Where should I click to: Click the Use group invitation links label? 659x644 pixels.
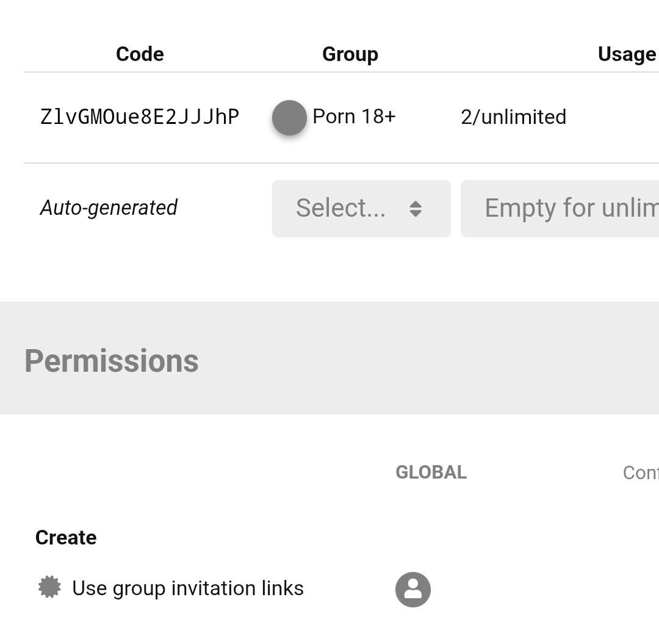[x=188, y=588]
